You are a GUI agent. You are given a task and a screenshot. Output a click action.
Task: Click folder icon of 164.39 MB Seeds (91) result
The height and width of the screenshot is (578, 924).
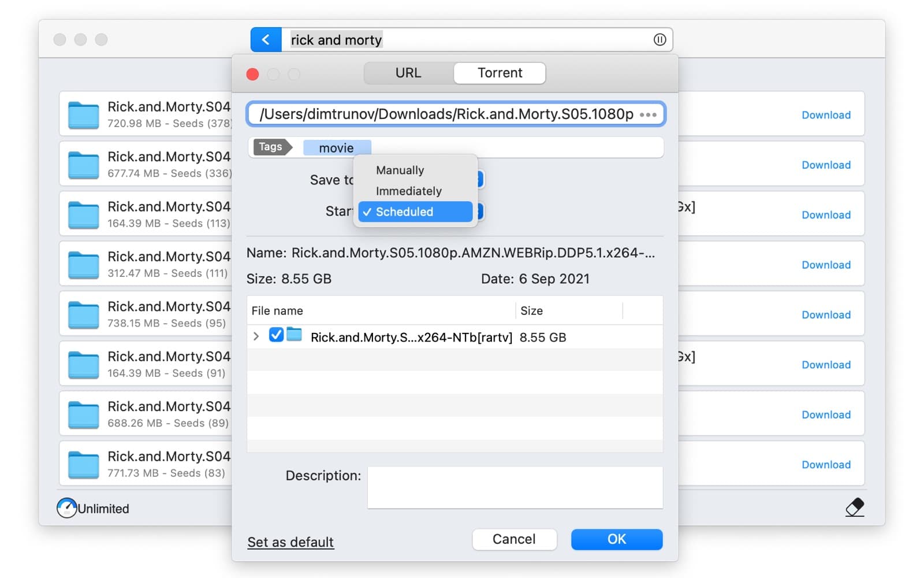point(84,364)
